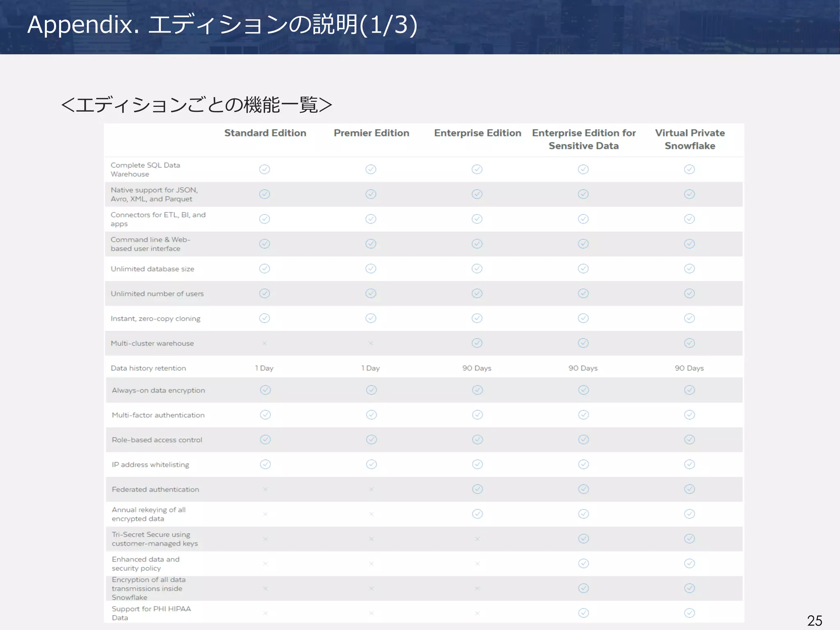Image resolution: width=840 pixels, height=630 pixels.
Task: Click Virtual Private Snowflake column header
Action: pyautogui.click(x=690, y=139)
